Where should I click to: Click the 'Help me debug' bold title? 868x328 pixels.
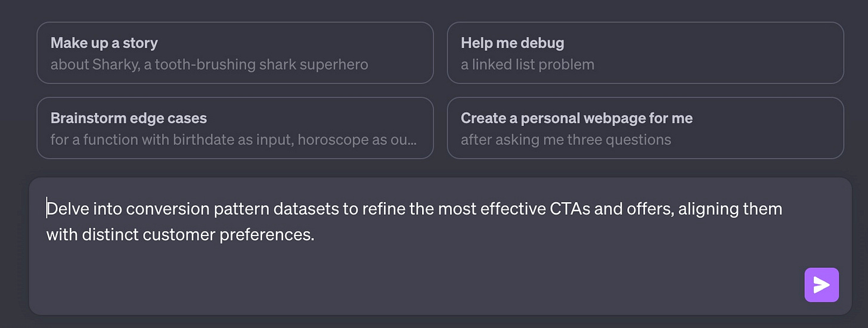513,43
